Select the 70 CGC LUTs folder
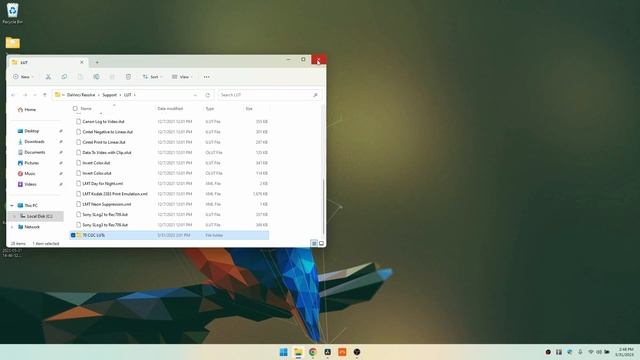This screenshot has height=360, width=640. coord(169,235)
